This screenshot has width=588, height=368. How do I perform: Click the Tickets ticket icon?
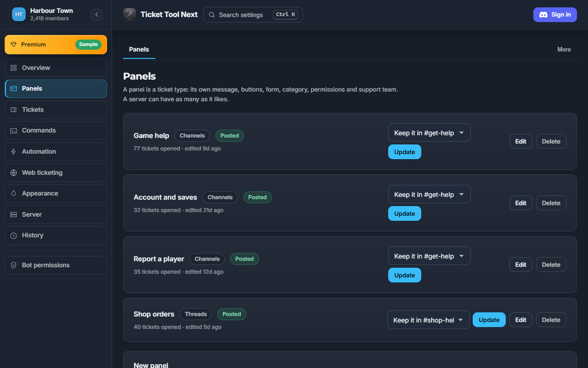[x=14, y=110]
